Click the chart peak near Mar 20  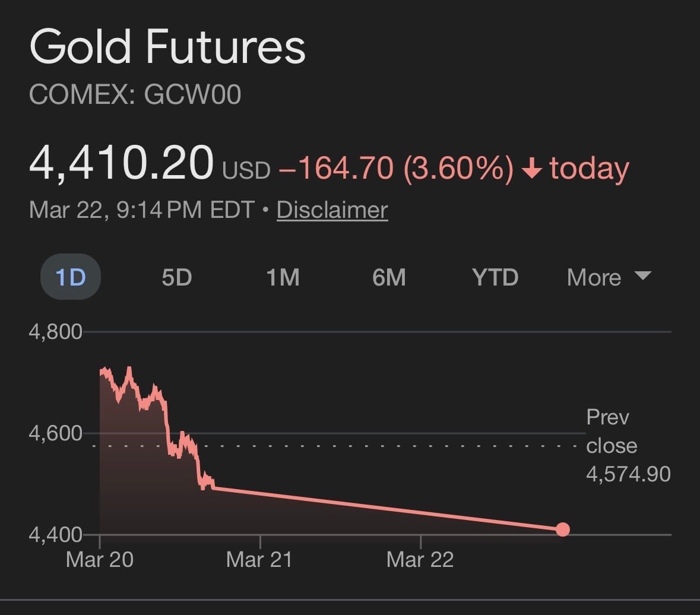[129, 369]
